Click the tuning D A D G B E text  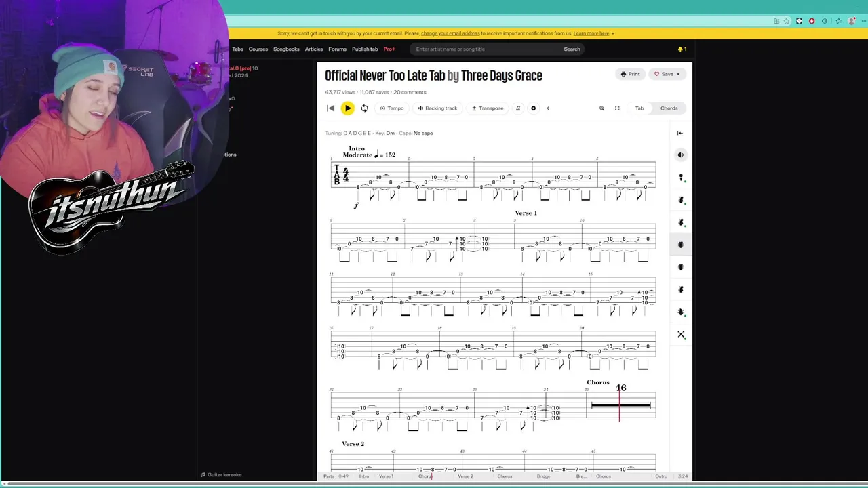click(357, 133)
